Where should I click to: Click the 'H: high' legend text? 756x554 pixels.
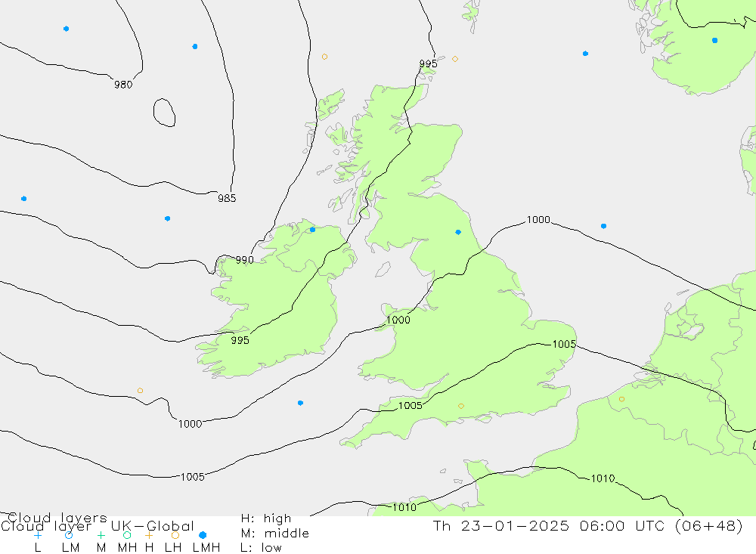[x=266, y=518]
